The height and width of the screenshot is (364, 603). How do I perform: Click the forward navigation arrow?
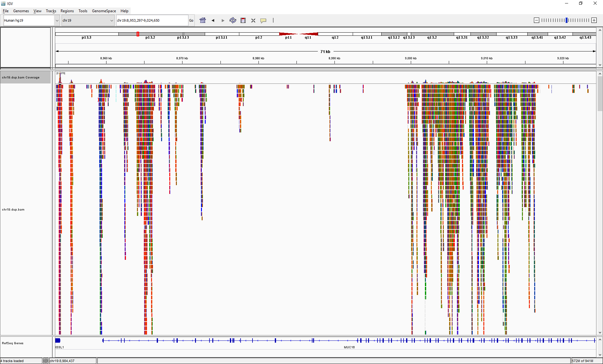(x=223, y=20)
